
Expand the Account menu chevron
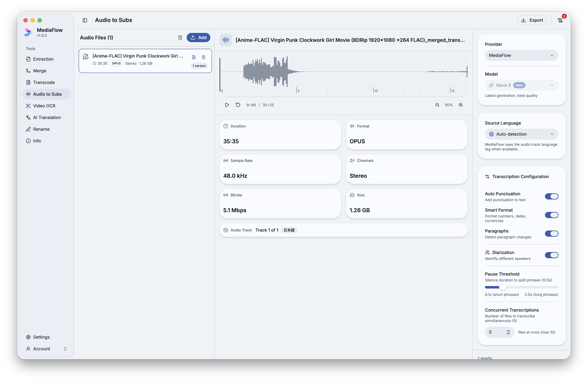pos(65,349)
